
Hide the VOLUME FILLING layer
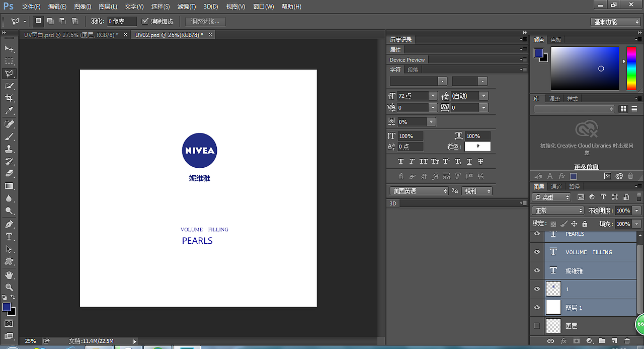tap(537, 252)
